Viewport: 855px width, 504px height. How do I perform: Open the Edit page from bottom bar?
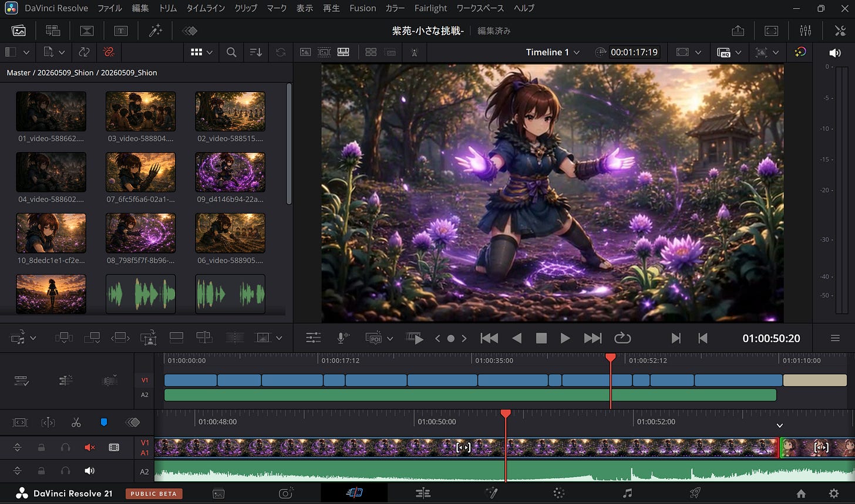click(423, 493)
